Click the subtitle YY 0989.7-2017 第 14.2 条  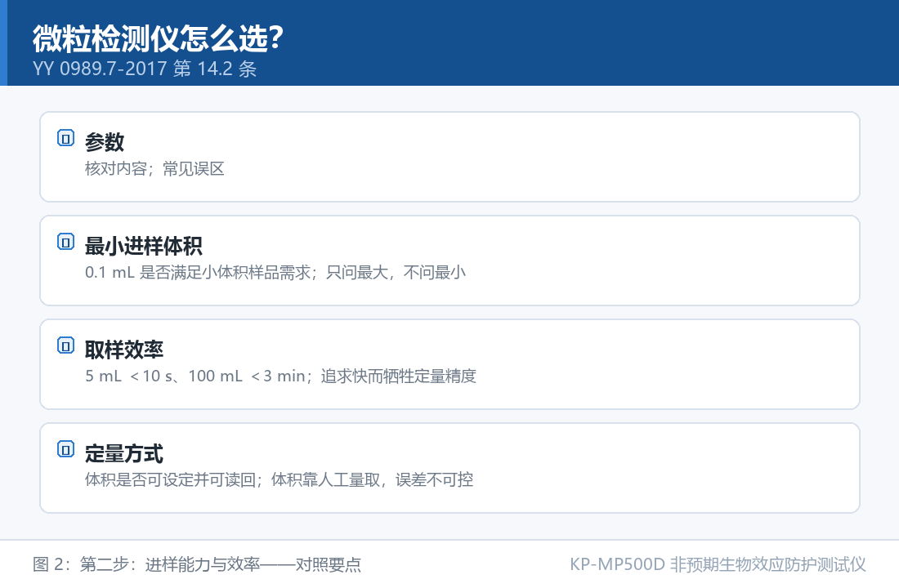[x=145, y=69]
